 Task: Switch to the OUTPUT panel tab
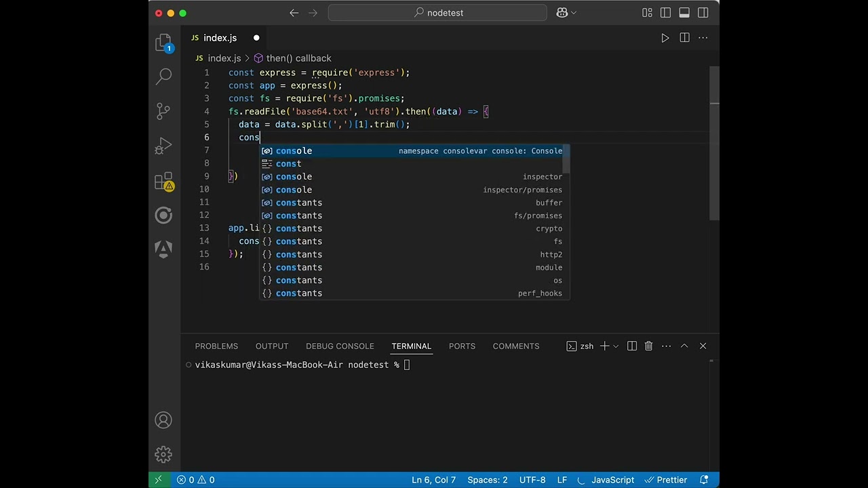point(272,346)
